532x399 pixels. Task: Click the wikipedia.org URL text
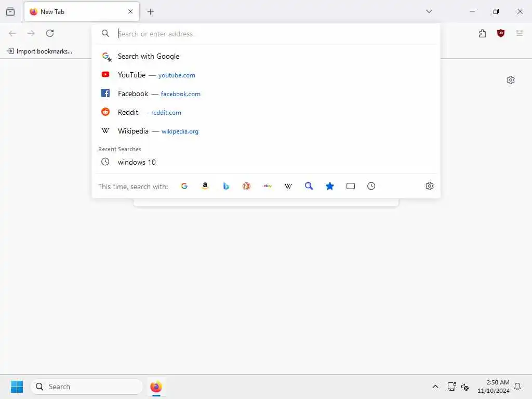coord(180,131)
